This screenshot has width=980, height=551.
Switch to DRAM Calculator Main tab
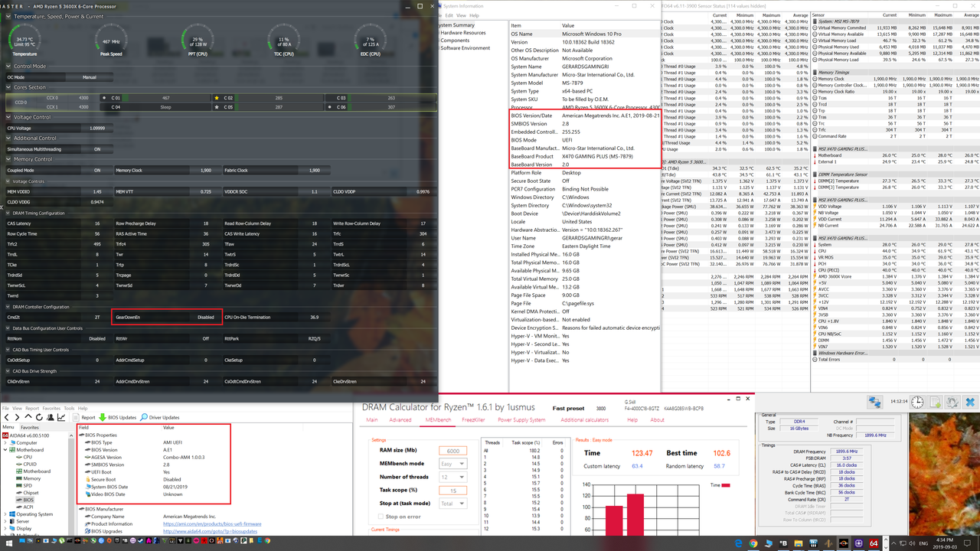pos(372,419)
